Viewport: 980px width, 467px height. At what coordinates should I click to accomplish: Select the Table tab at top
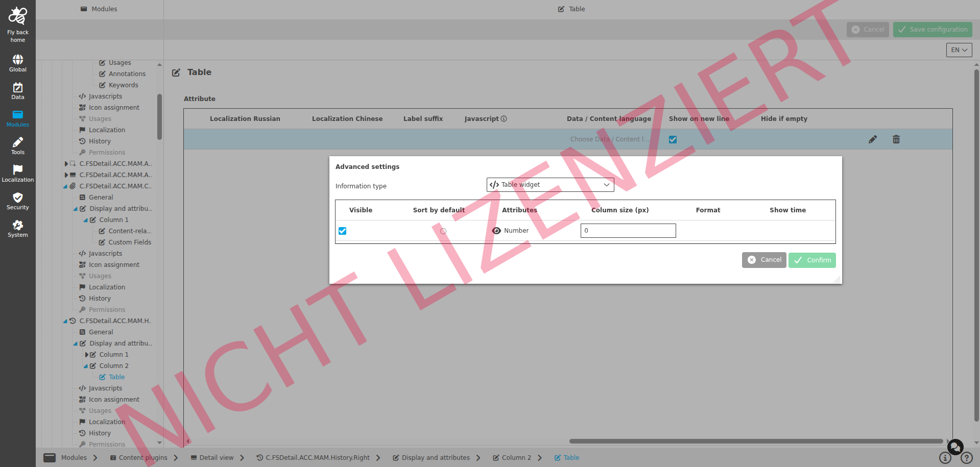click(x=571, y=9)
